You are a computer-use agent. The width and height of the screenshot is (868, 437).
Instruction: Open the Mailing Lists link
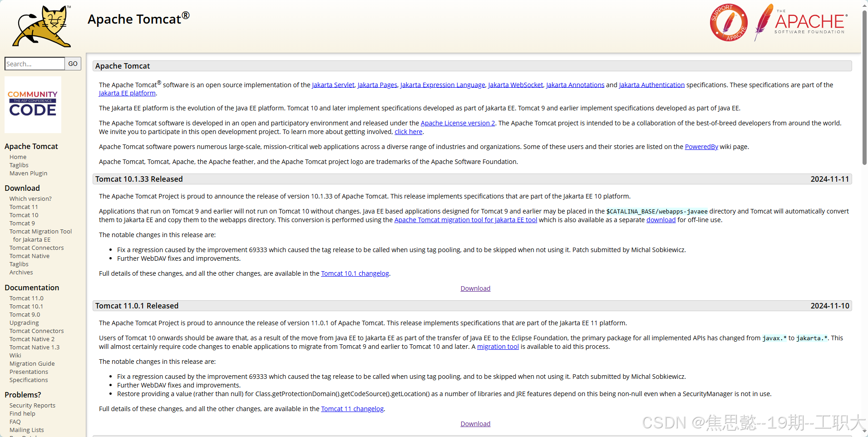(26, 430)
